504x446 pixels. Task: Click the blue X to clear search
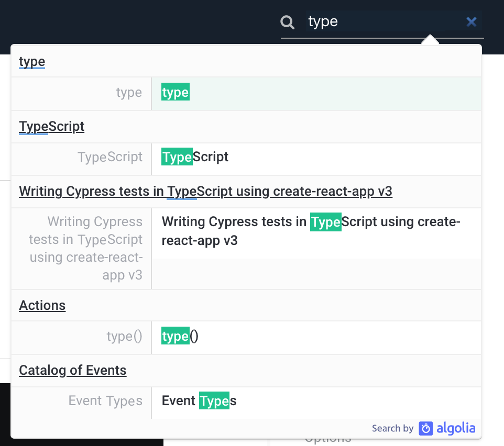pos(471,21)
